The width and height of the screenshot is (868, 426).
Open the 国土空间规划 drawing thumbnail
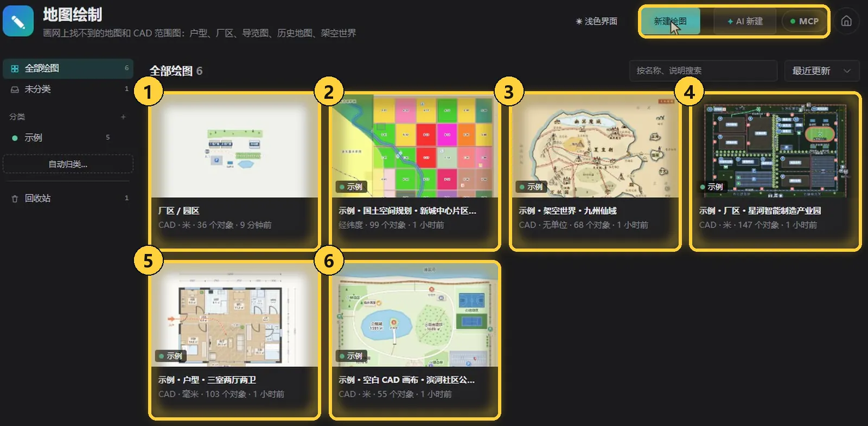click(x=415, y=147)
